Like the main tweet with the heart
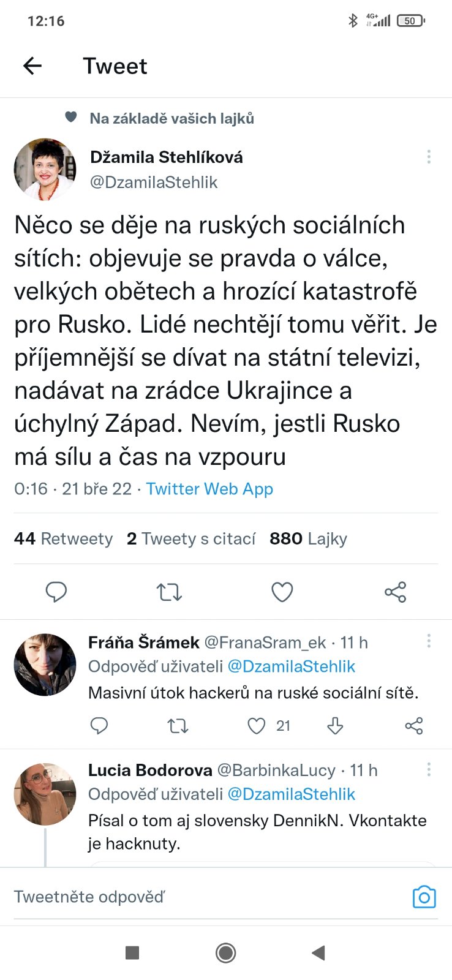Screen dimensions: 452x980 point(282,592)
